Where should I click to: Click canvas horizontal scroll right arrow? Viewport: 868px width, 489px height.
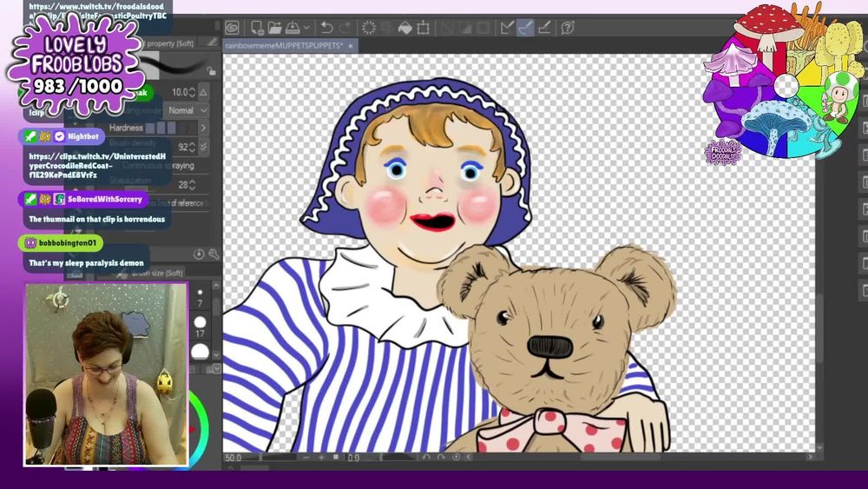tap(811, 458)
